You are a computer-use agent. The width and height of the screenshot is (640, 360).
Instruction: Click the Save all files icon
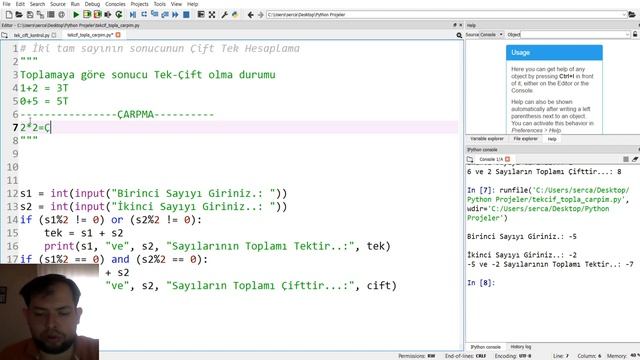[x=40, y=15]
